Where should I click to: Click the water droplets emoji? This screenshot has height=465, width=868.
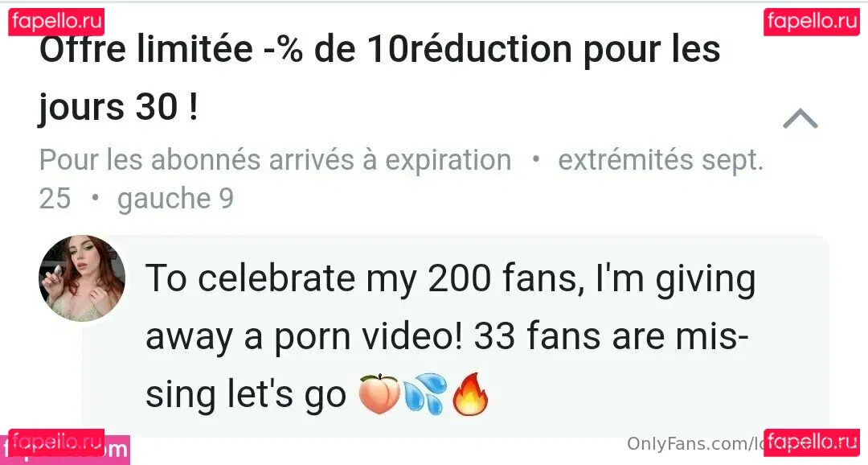click(424, 396)
